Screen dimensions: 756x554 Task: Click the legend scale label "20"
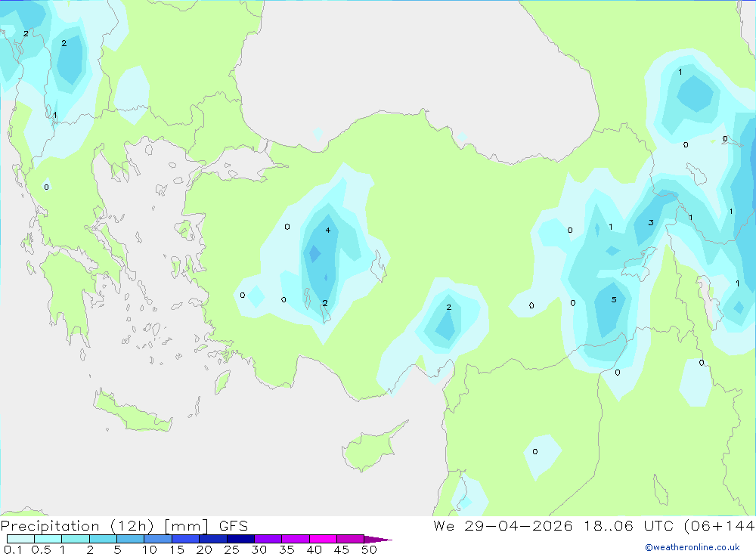coord(204,549)
